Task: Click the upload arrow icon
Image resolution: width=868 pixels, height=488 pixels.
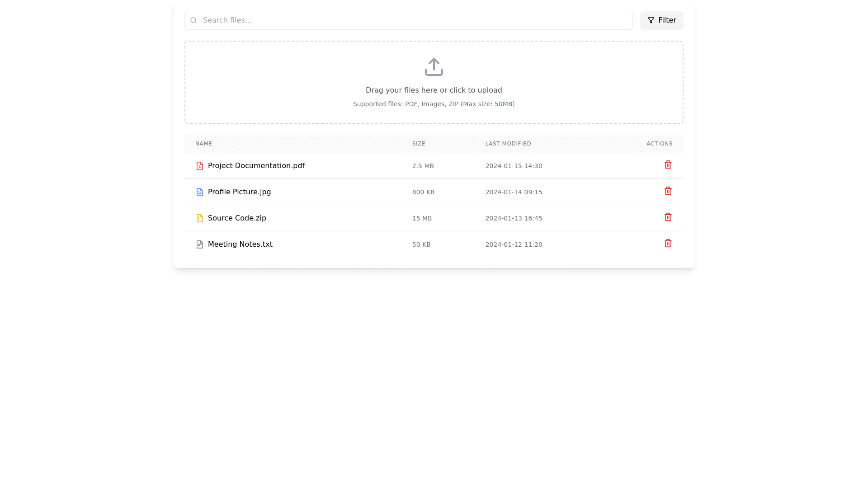Action: pos(434,67)
